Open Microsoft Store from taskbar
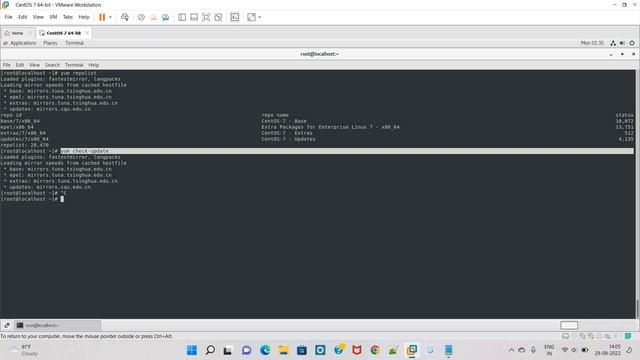 302,350
